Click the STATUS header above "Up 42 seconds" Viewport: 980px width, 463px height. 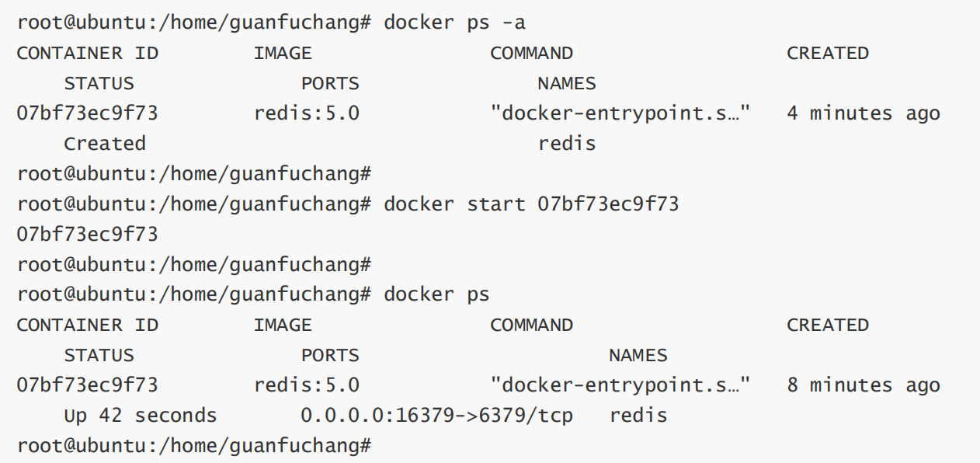coord(99,355)
